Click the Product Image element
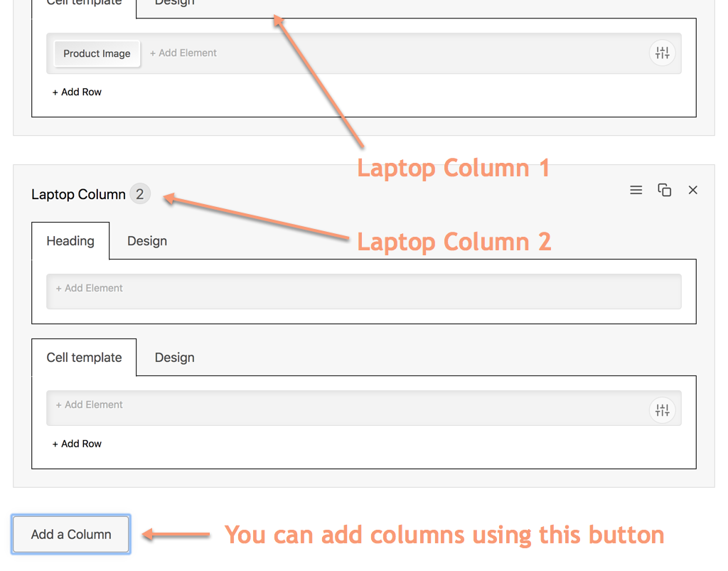This screenshot has width=728, height=571. click(x=97, y=53)
